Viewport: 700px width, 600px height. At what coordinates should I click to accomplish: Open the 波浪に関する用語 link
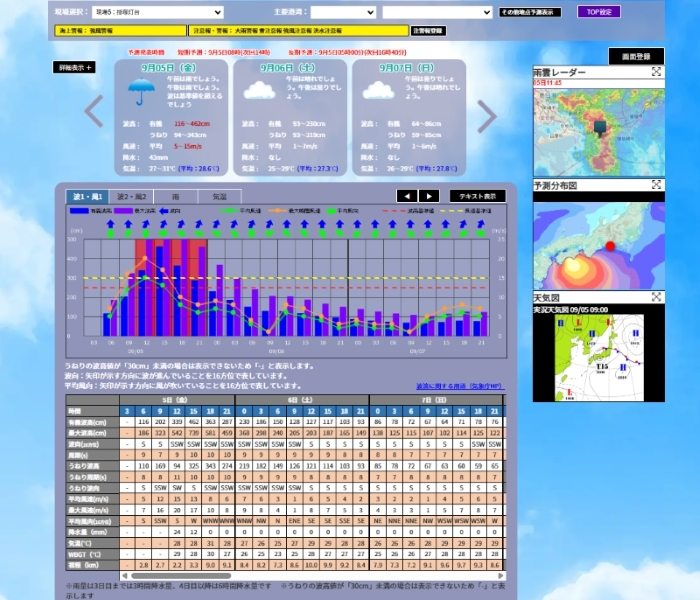pos(460,385)
